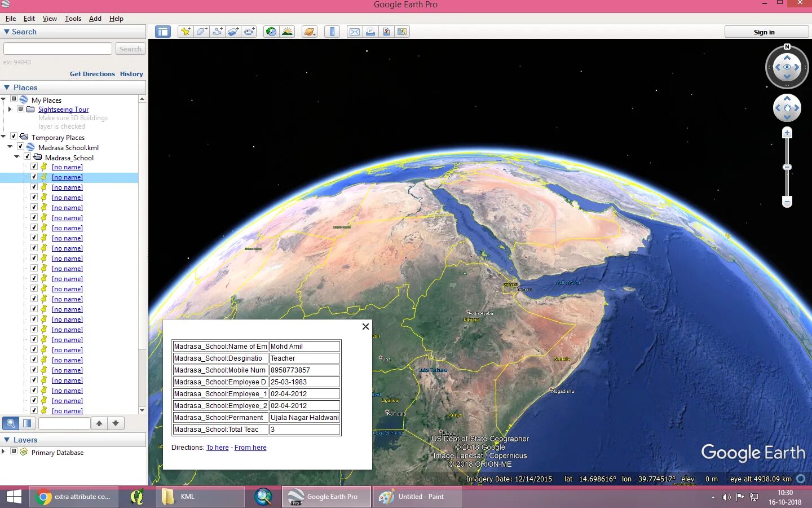Image resolution: width=812 pixels, height=508 pixels.
Task: Open the Tools menu
Action: (x=73, y=19)
